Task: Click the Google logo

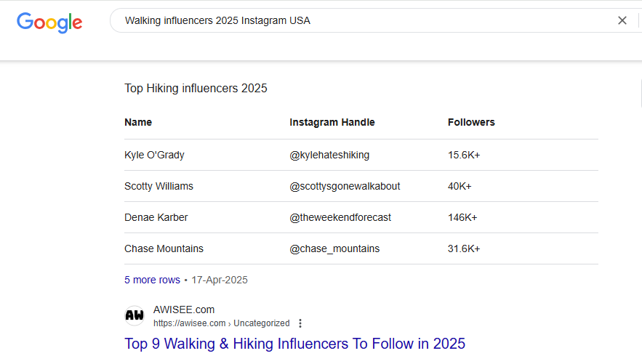Action: point(49,22)
